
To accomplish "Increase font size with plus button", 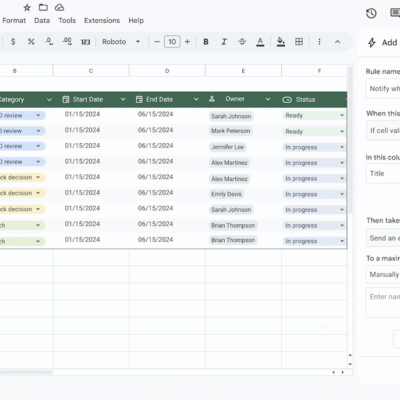I will [187, 42].
